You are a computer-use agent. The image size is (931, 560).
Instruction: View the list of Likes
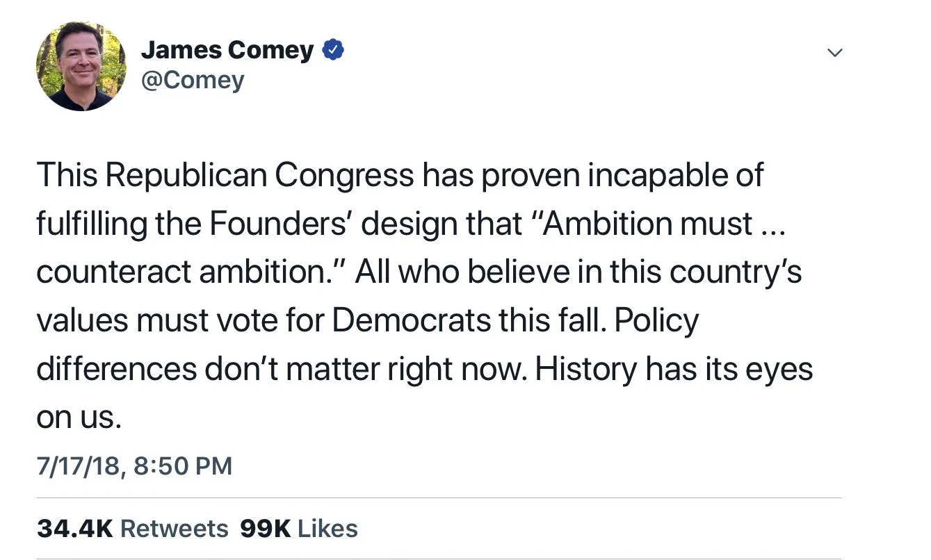(x=327, y=529)
